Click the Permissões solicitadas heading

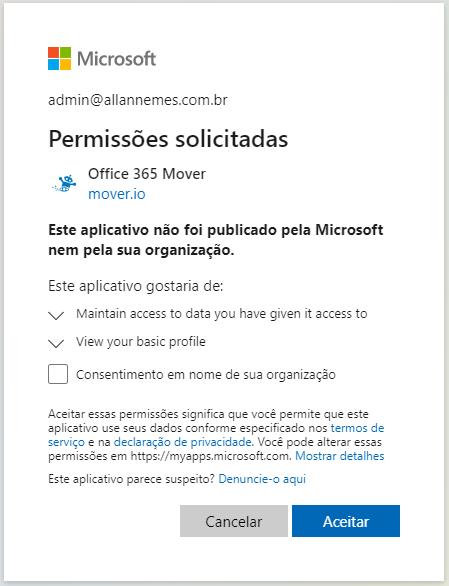click(168, 139)
